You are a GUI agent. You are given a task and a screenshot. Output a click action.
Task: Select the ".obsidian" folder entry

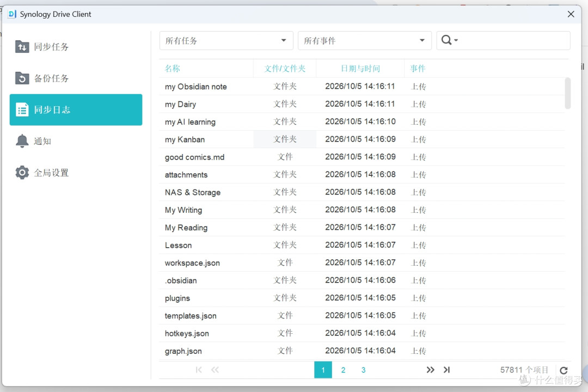(x=362, y=280)
